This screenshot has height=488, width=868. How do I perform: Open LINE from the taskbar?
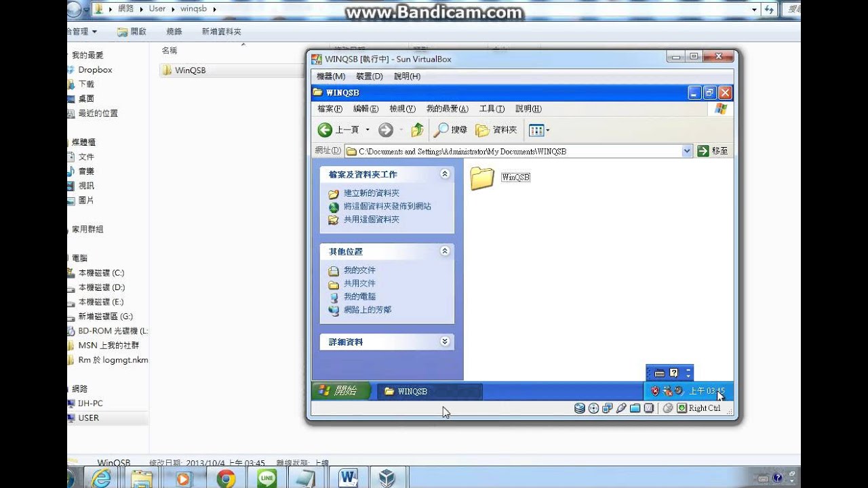pyautogui.click(x=267, y=479)
